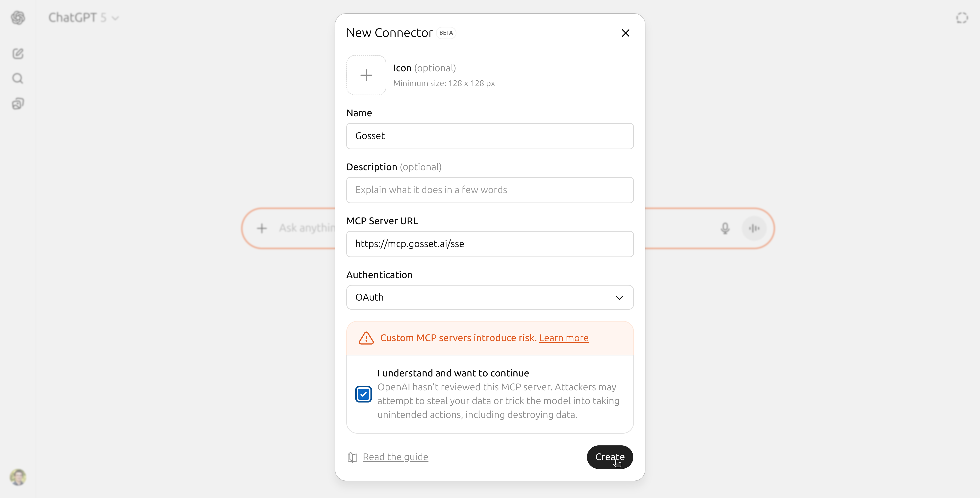Open the library icon in the sidebar

click(x=18, y=104)
